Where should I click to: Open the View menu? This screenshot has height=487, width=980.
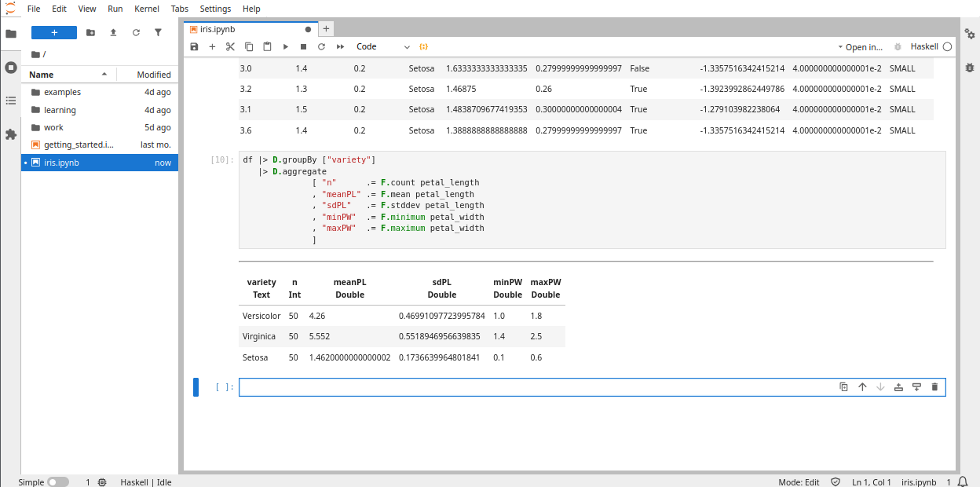tap(87, 9)
